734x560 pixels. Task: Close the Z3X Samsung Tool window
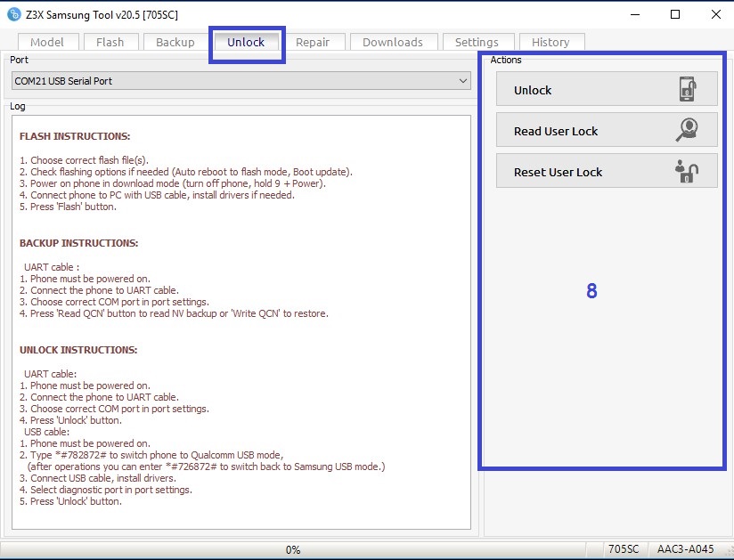coord(716,14)
